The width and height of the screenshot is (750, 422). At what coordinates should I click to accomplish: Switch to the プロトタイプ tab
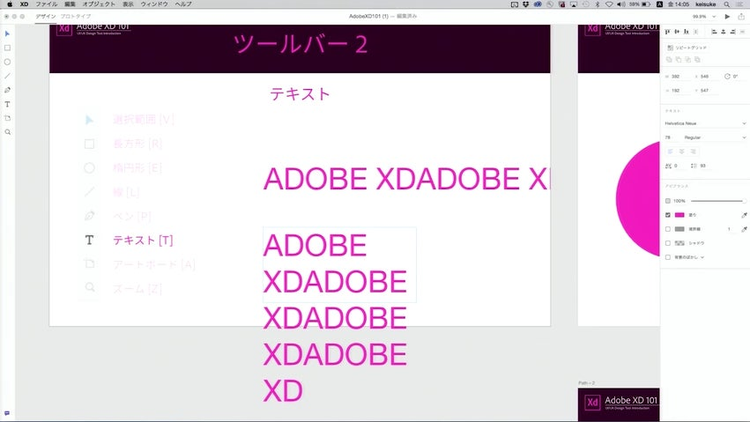[74, 17]
